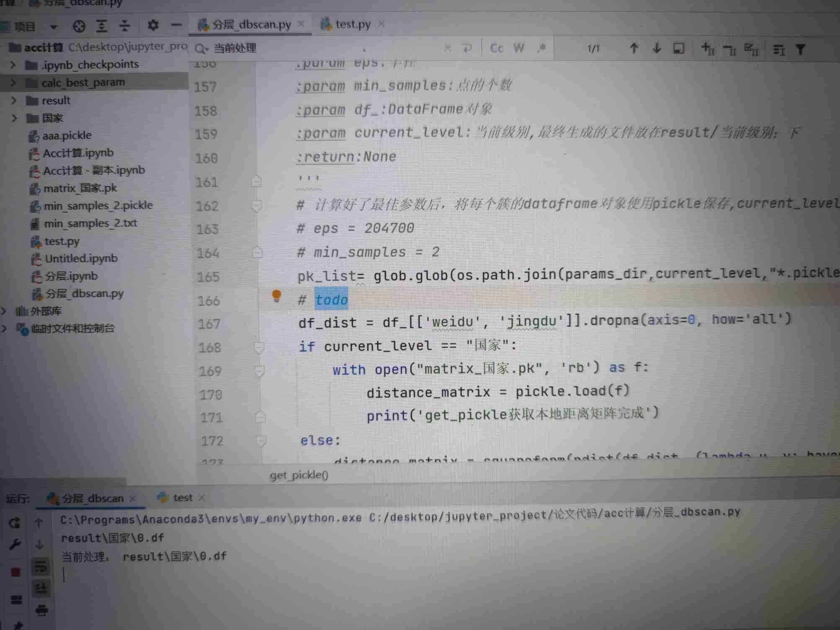840x630 pixels.
Task: Hide the project panel with minus icon
Action: (177, 25)
